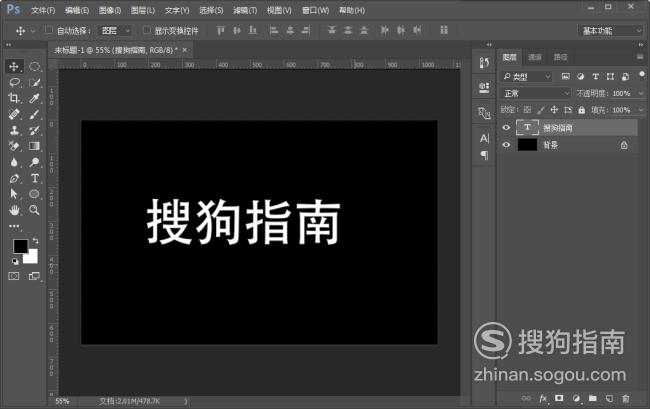The image size is (650, 409).
Task: Select the Ellipse shape tool
Action: [x=34, y=194]
